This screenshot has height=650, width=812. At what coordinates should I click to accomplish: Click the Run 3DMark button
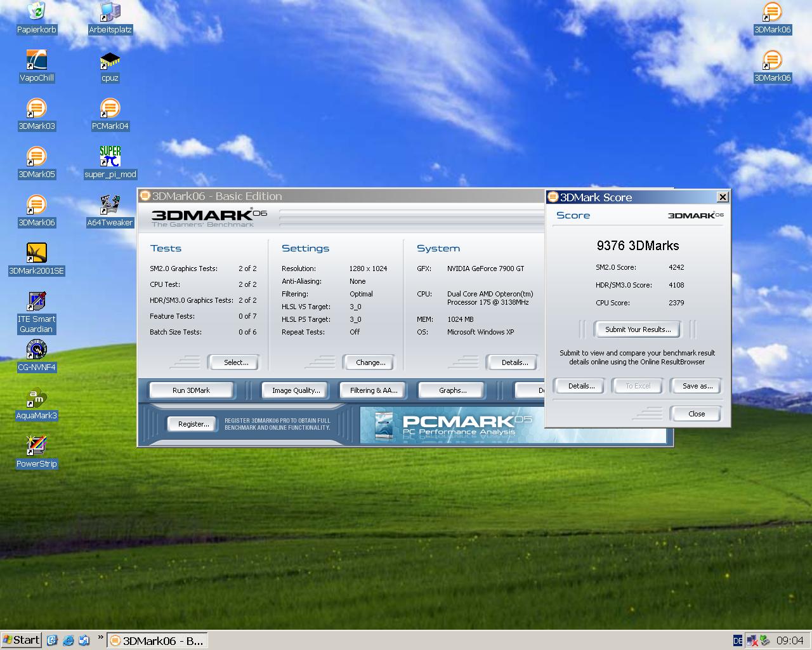click(191, 390)
